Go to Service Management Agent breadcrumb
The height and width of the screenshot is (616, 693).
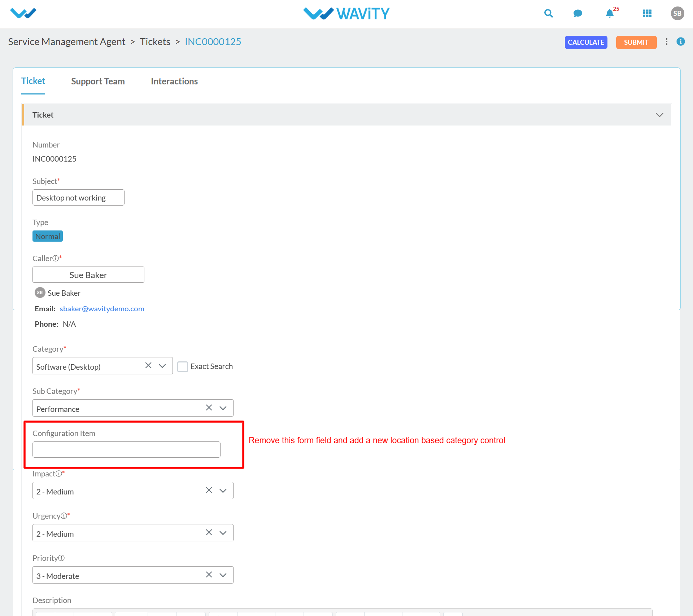click(x=67, y=42)
